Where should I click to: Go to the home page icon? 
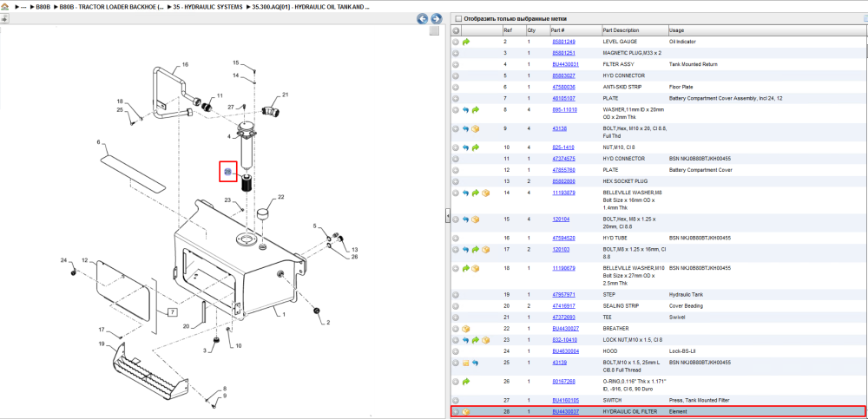5,7
